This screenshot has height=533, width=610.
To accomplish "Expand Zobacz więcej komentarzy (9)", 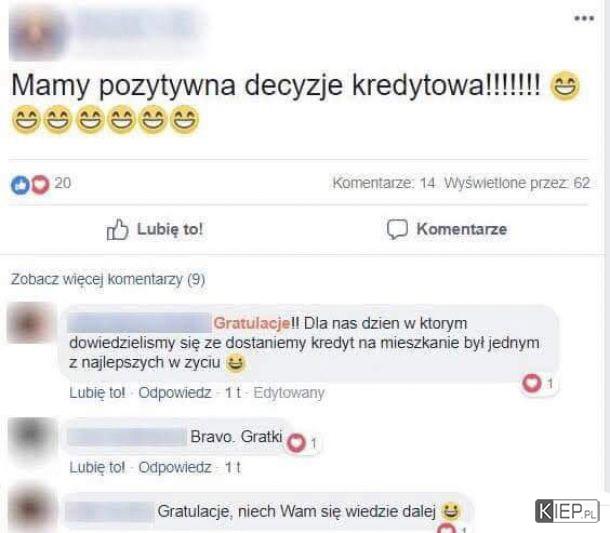I will (x=108, y=279).
